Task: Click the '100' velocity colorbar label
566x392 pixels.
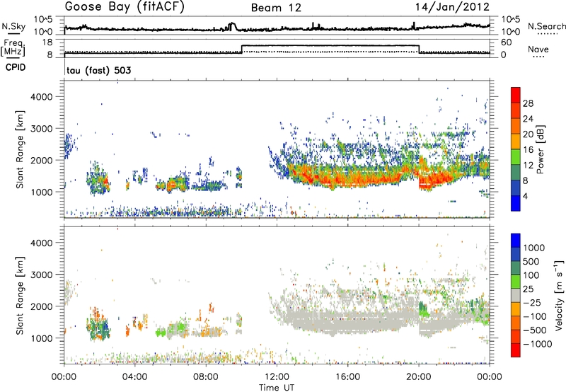Action: [x=531, y=275]
